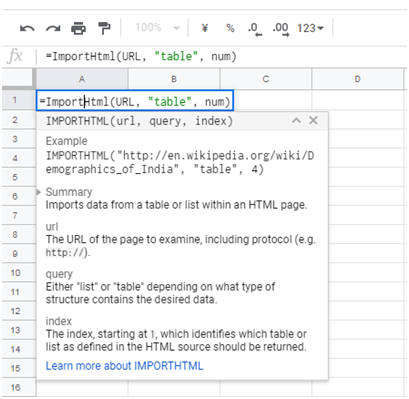The height and width of the screenshot is (399, 409).
Task: Close the IMPORTHTML help popup
Action: 313,120
